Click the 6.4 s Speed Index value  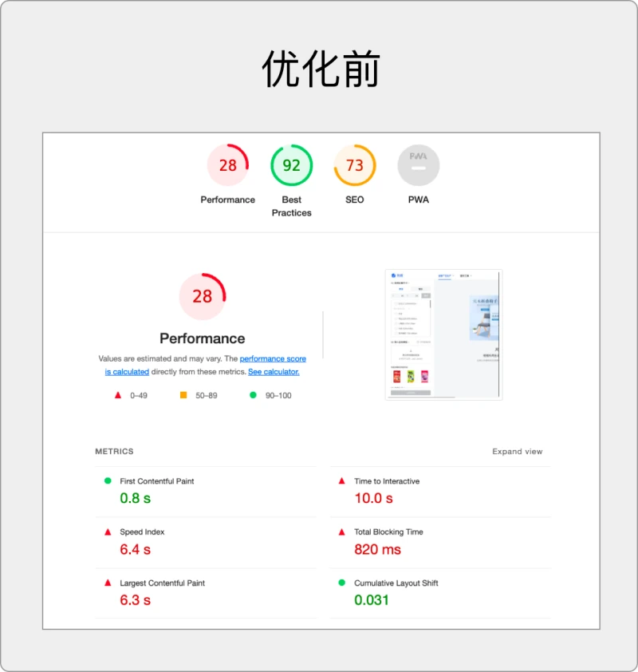pyautogui.click(x=136, y=549)
